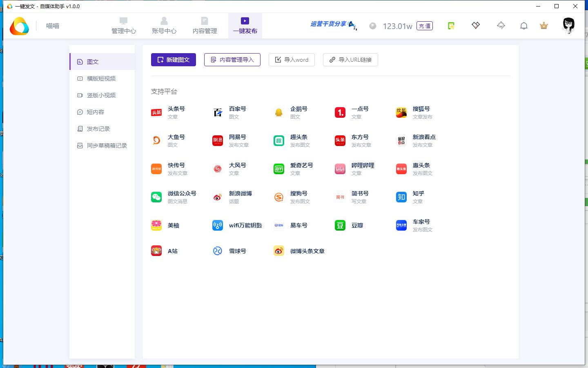This screenshot has height=368, width=588.
Task: Open the 哔哩哔哩 icon
Action: [340, 169]
